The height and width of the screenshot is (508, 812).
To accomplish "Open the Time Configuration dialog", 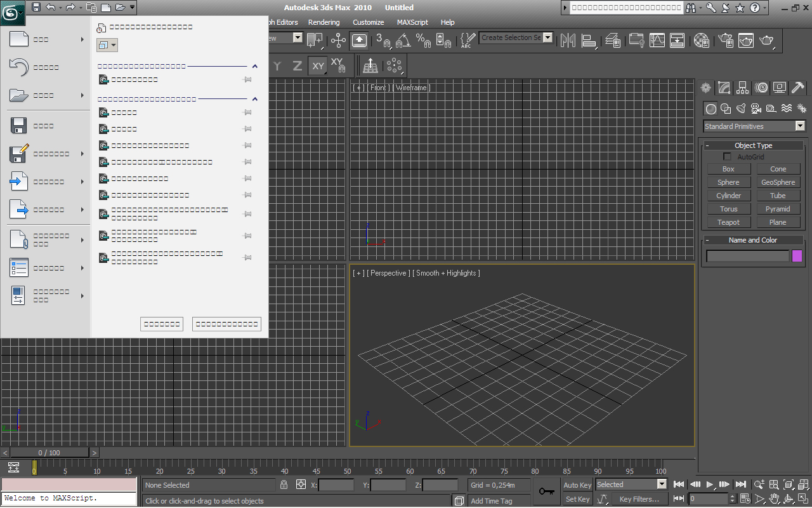I will click(x=744, y=499).
